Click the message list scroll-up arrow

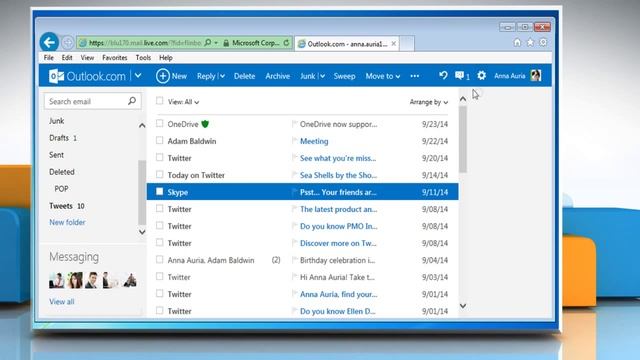tap(463, 99)
